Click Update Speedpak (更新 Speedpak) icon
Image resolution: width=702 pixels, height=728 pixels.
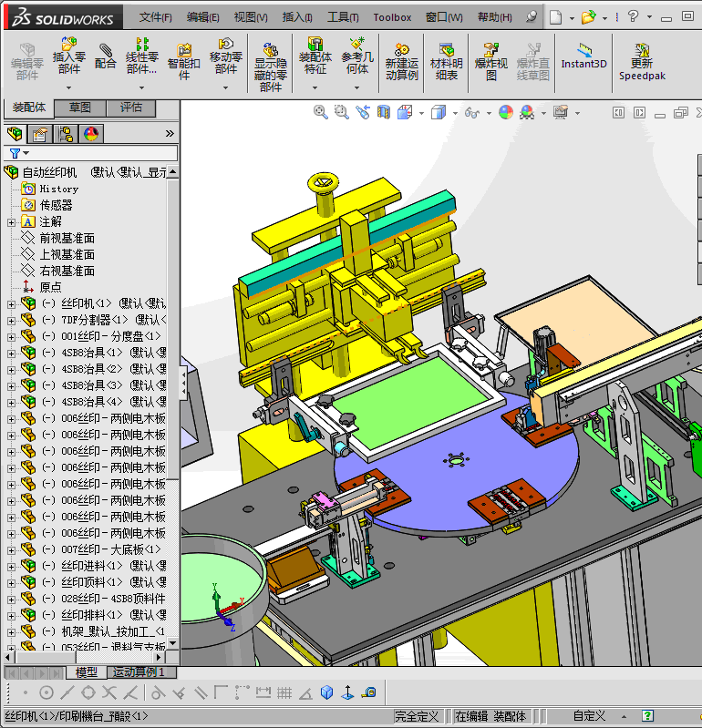coord(642,61)
